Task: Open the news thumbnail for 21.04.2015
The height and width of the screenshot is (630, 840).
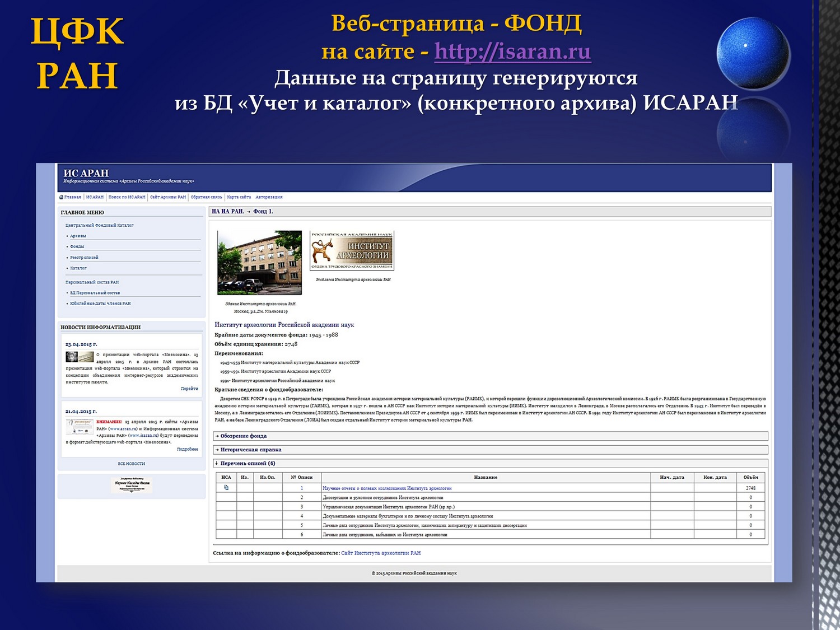Action: point(80,427)
